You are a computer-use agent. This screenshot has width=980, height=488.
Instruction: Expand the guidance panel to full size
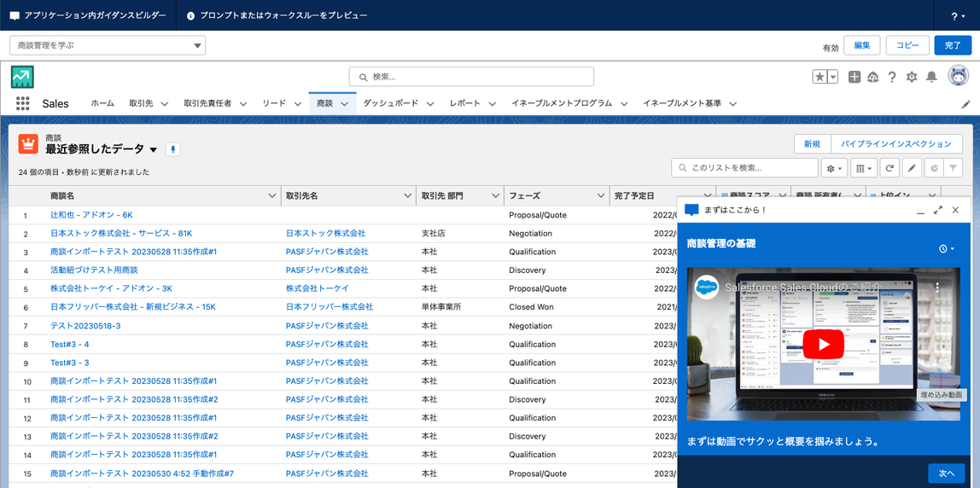[x=937, y=210]
